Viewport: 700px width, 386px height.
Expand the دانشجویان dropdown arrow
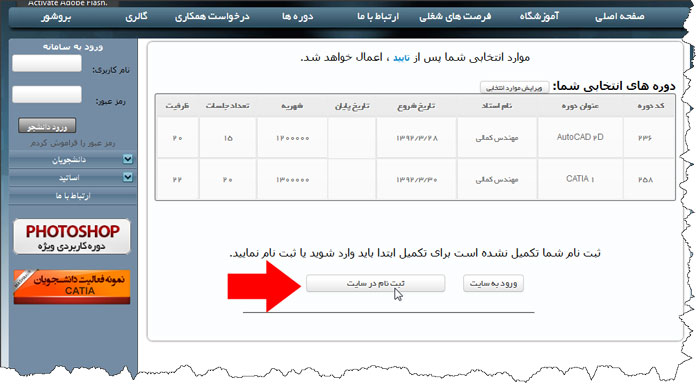[128, 159]
